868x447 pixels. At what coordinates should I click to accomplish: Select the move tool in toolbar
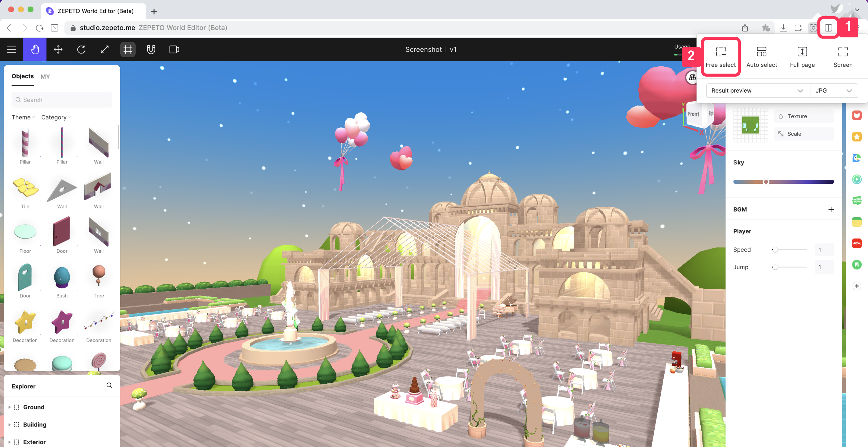[58, 49]
